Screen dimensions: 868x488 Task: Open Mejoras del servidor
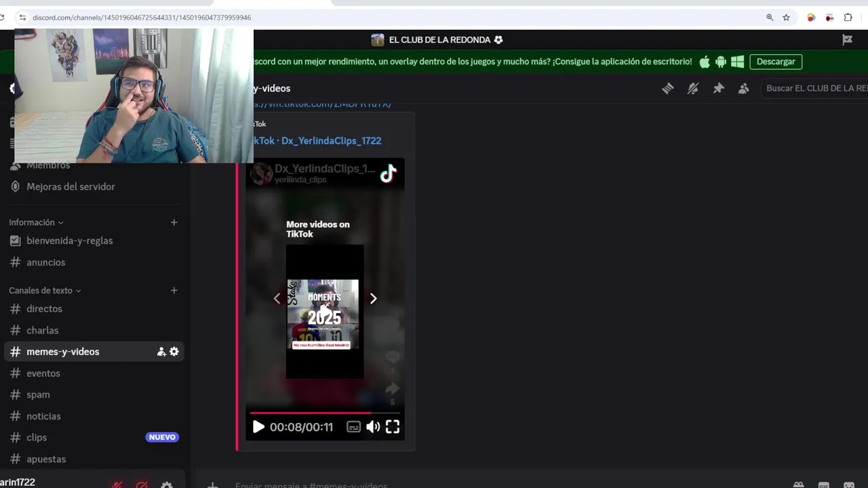[x=71, y=186]
